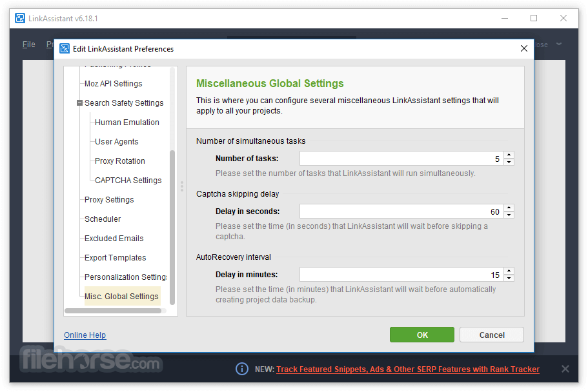The image size is (588, 392).
Task: Click the LinkAssistant app icon in title bar
Action: pyautogui.click(x=20, y=18)
